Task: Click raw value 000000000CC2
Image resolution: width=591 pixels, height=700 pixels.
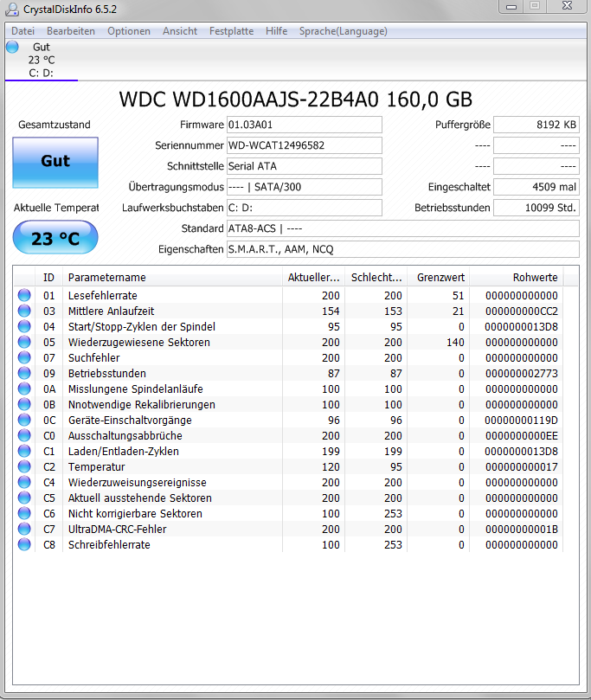Action: coord(522,311)
